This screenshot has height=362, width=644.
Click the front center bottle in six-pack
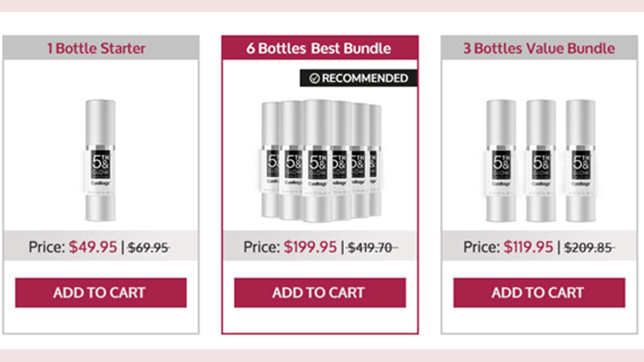point(317,160)
